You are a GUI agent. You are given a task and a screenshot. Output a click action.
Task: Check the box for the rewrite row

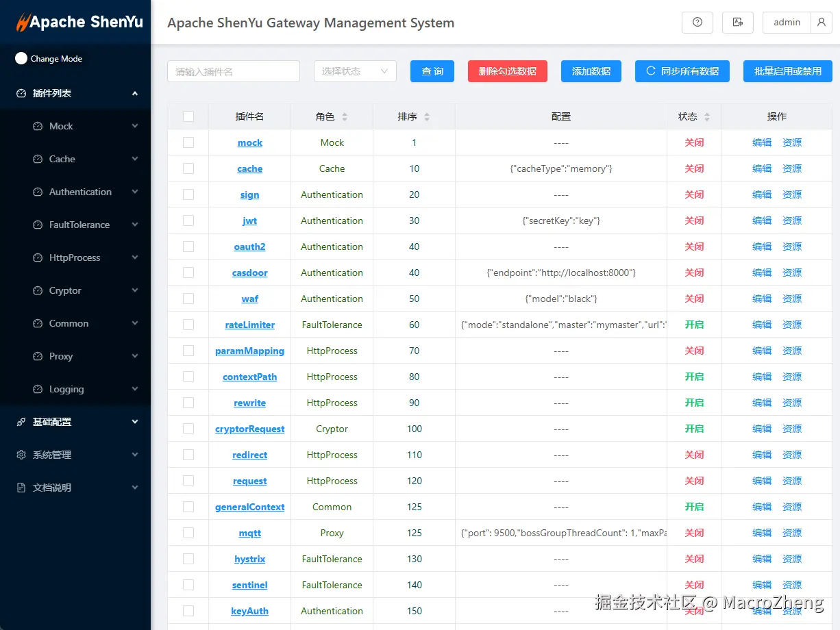point(188,403)
